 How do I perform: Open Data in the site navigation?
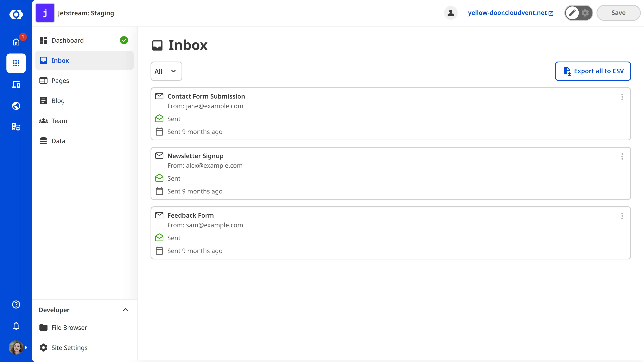(x=85, y=141)
